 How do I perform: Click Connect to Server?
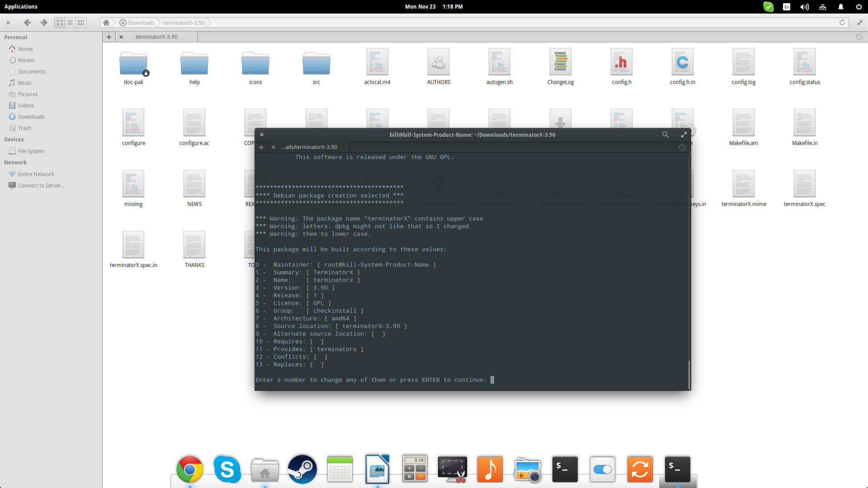point(37,185)
